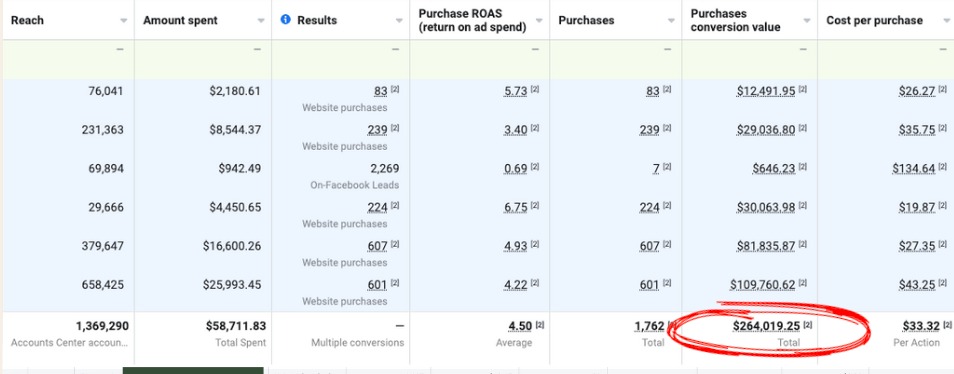
Task: Click the reach value 658,425
Action: pos(103,285)
